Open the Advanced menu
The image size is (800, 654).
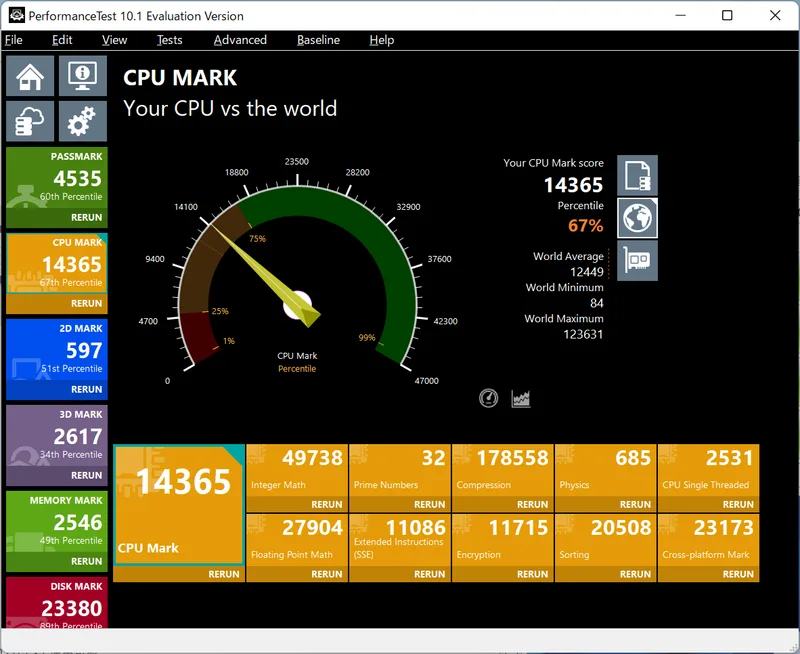click(240, 40)
